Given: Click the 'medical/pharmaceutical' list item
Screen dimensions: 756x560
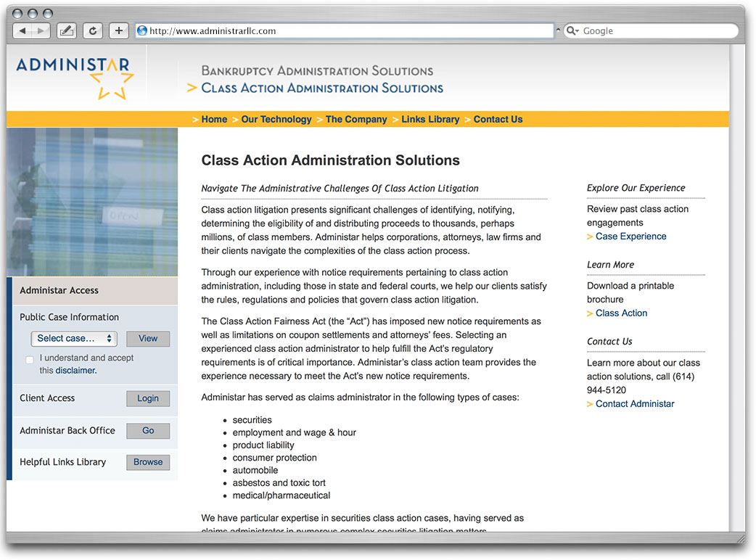Looking at the screenshot, I should pos(282,495).
